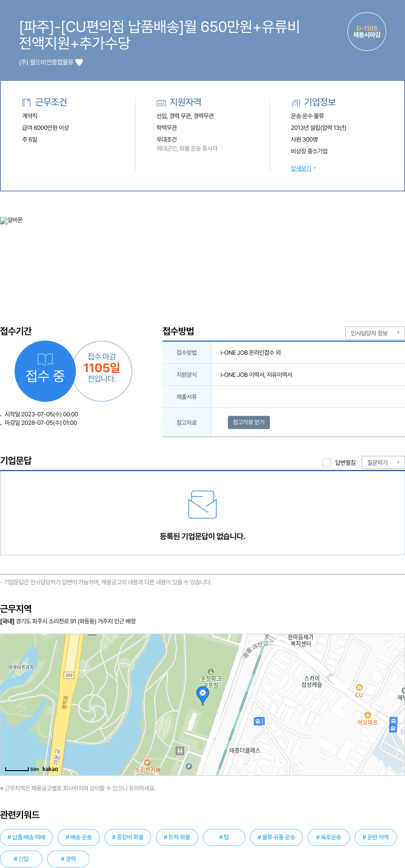Click the empty mail envelope icon
405x868 pixels.
pyautogui.click(x=202, y=504)
